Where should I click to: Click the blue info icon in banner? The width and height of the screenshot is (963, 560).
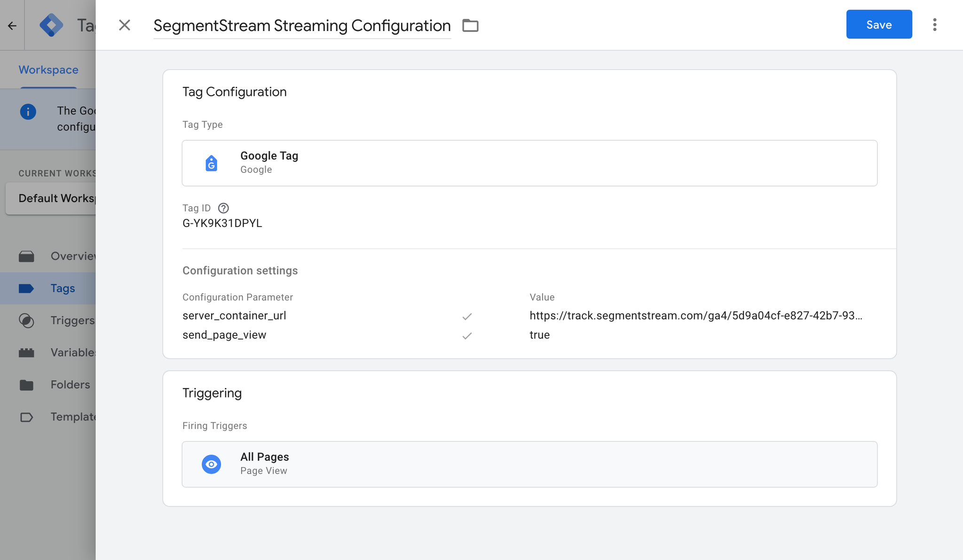point(28,112)
